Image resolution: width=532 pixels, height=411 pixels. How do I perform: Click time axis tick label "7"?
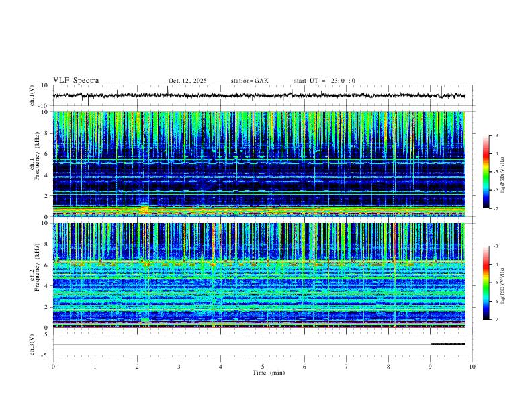tap(347, 367)
